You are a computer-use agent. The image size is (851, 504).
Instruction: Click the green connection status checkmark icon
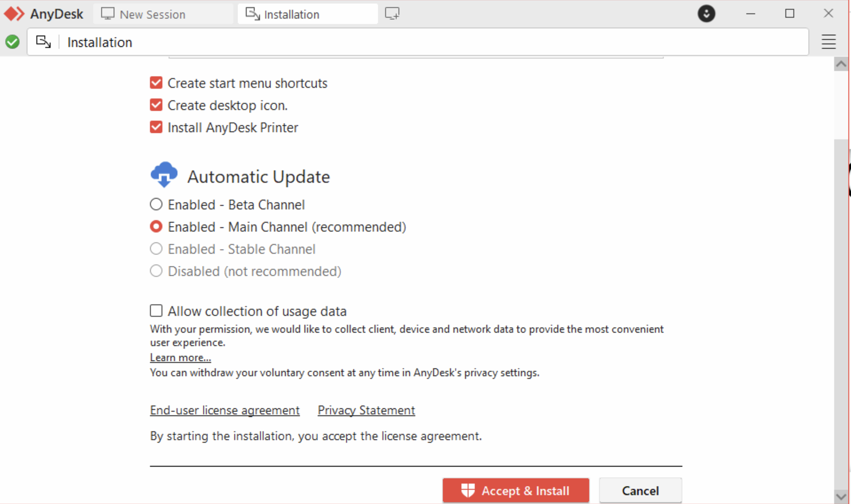[12, 42]
